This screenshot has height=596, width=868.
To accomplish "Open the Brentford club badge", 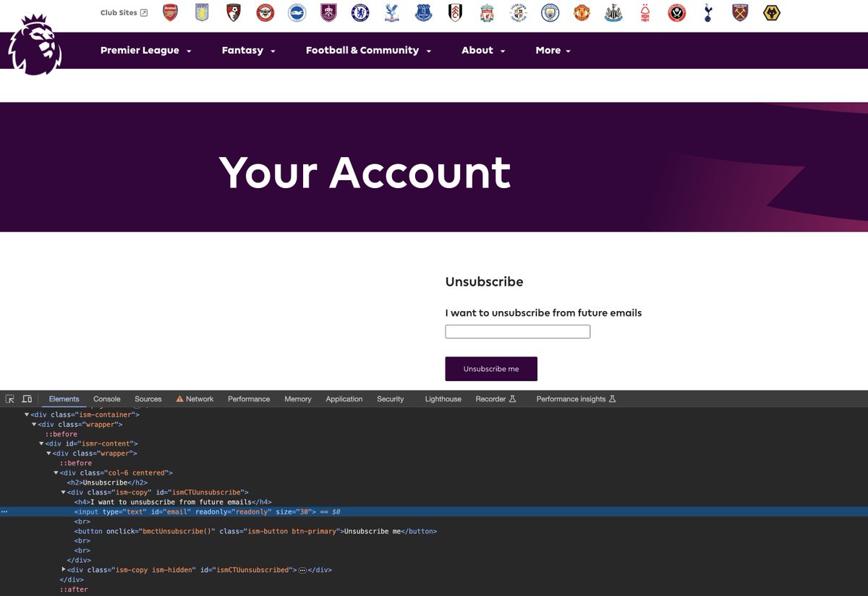I will 265,12.
